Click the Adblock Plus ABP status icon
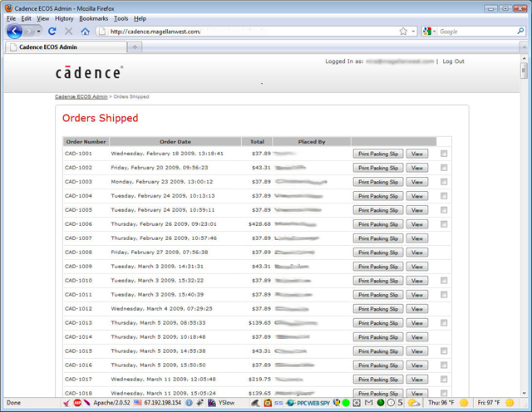Image resolution: width=532 pixels, height=412 pixels. pyautogui.click(x=77, y=403)
